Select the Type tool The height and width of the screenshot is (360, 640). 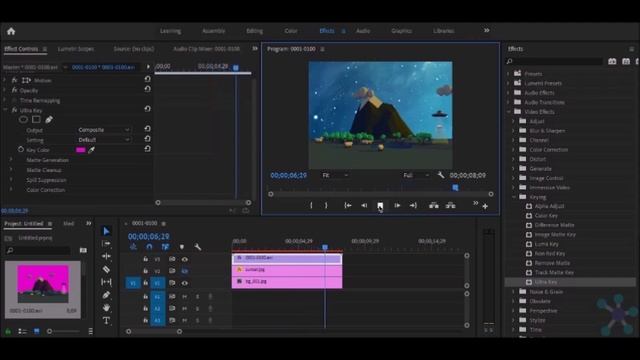point(106,320)
